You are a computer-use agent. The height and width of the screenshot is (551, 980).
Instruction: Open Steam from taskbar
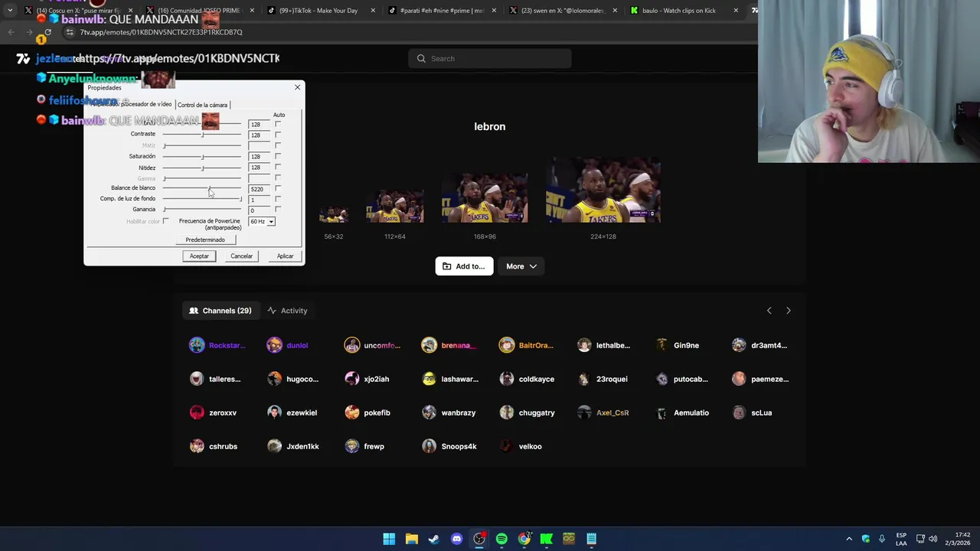coord(434,539)
